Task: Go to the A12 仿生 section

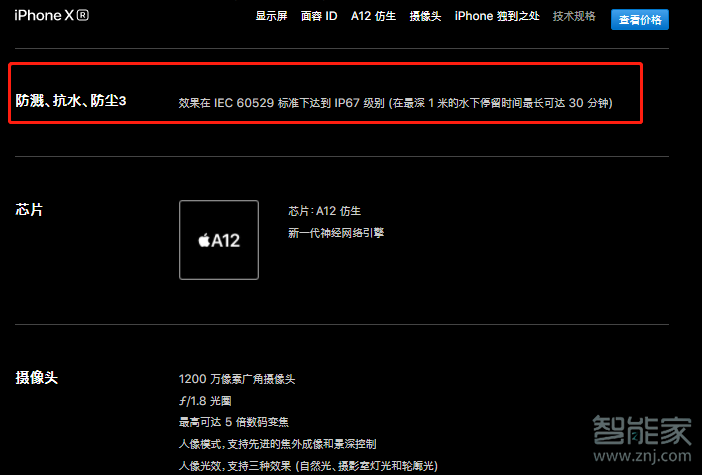Action: [373, 16]
